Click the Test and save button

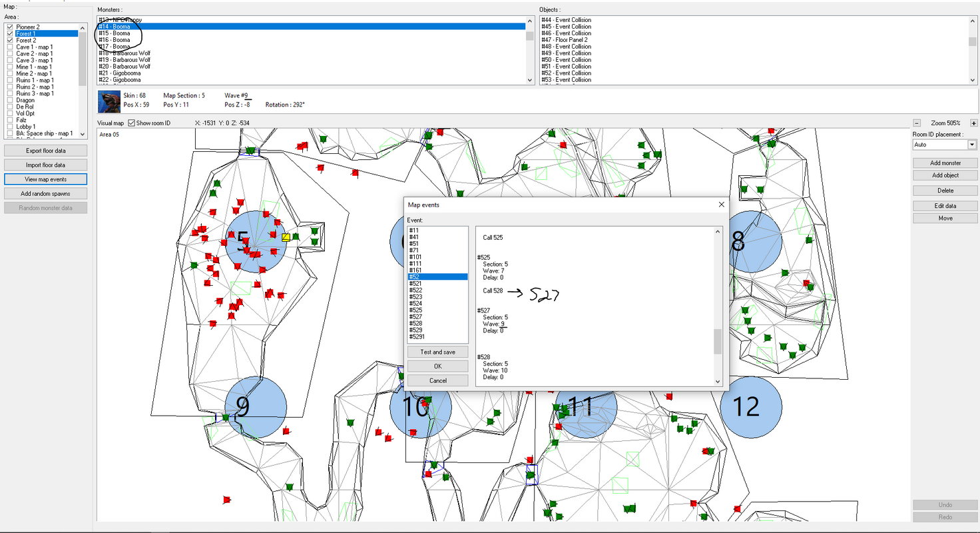pos(437,352)
